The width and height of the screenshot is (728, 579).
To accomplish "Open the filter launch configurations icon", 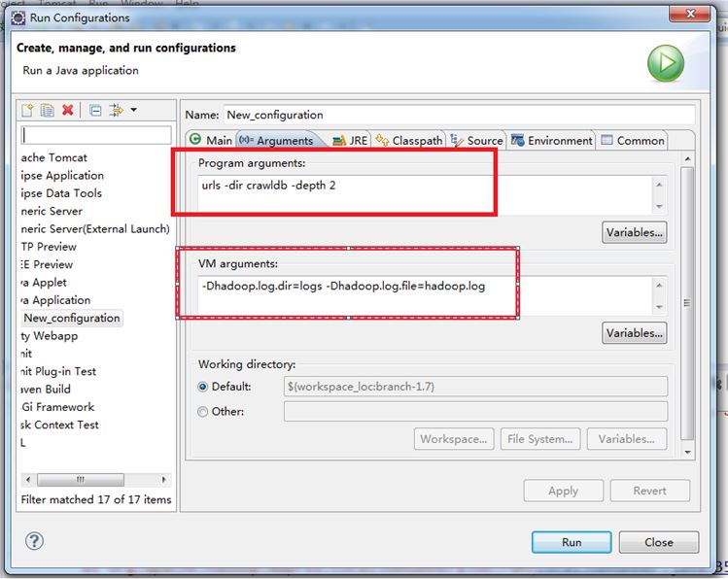I will coord(116,111).
